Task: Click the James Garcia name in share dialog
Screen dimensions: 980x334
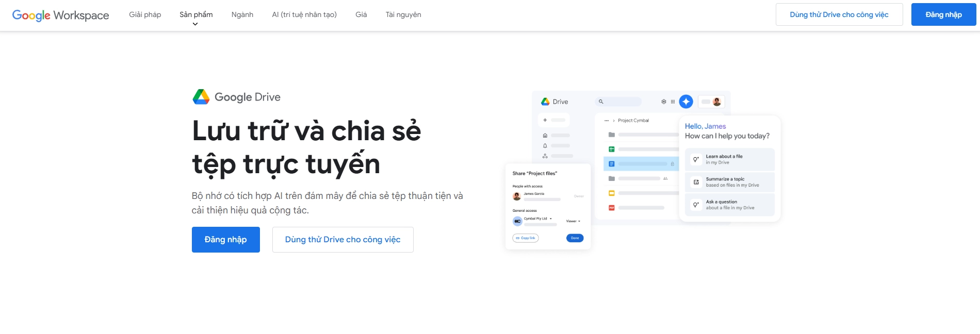Action: [x=534, y=194]
